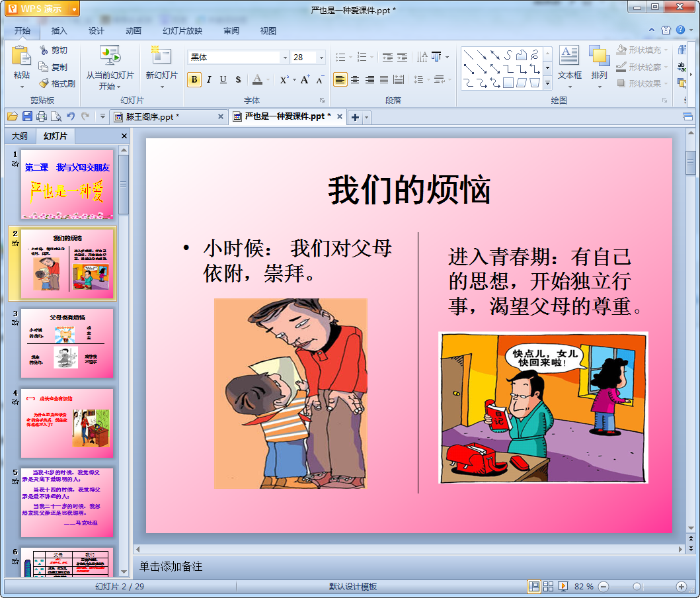Add a new slide with 新幻灯片 icon

pyautogui.click(x=161, y=56)
